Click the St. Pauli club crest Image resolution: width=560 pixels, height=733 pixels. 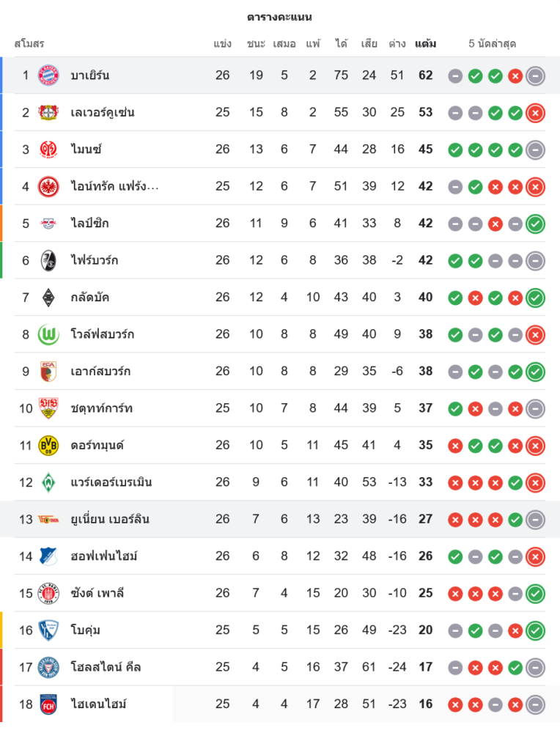(x=48, y=593)
